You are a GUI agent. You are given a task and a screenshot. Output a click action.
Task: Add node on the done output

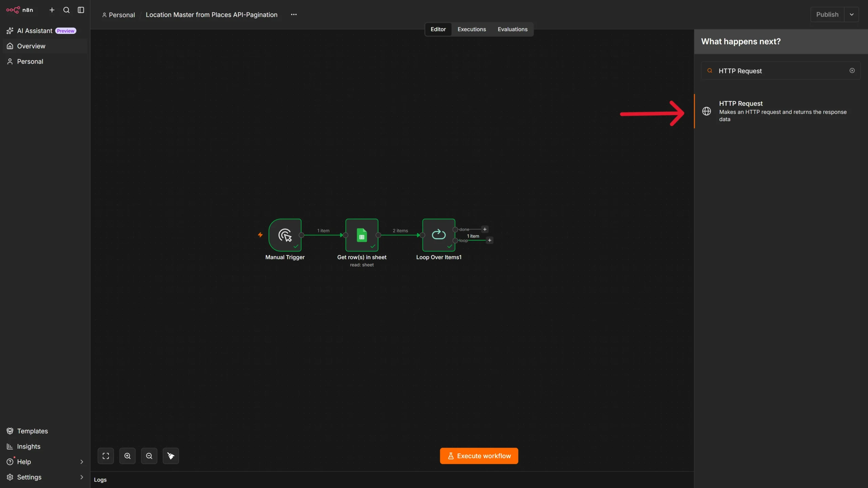point(485,229)
